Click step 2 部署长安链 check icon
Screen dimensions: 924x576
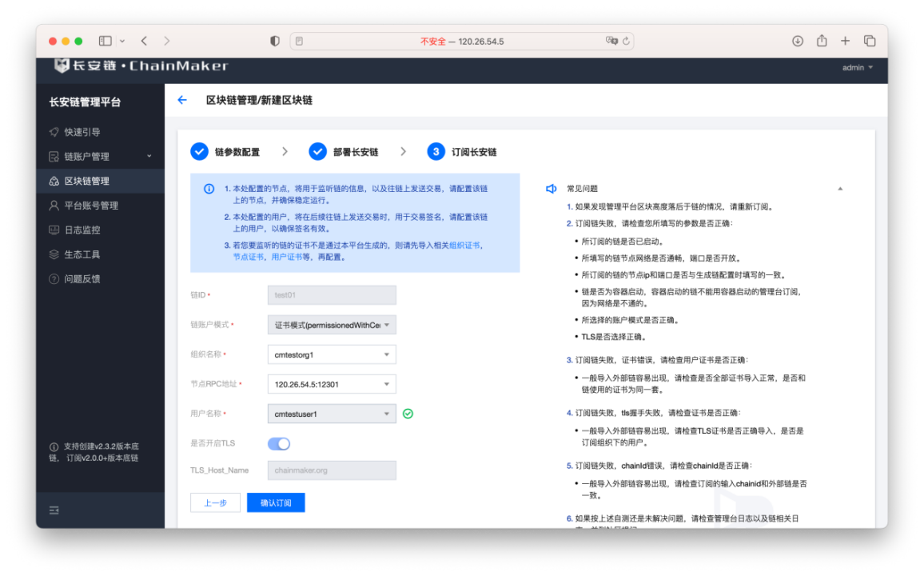(317, 151)
